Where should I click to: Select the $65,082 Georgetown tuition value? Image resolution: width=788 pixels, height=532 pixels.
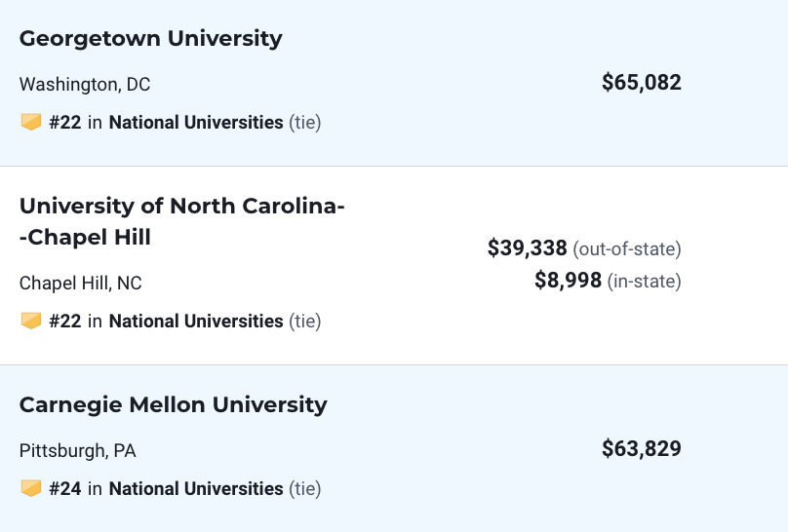642,82
